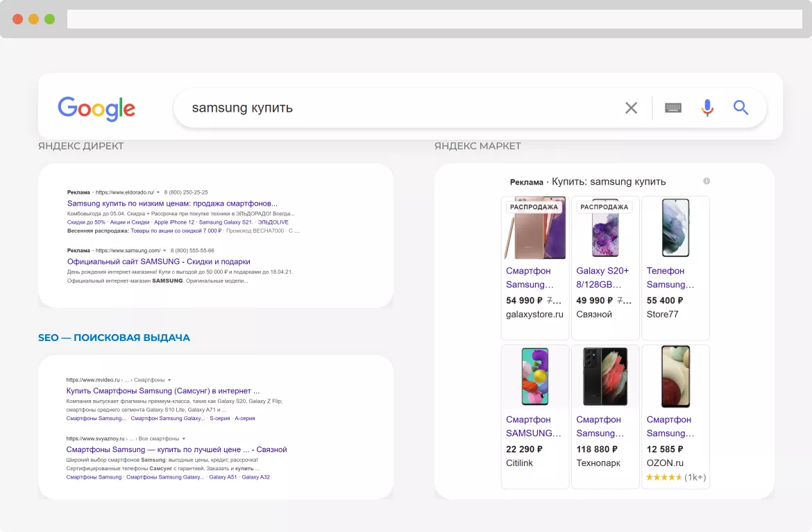
Task: Open Eldorado ad headline link
Action: tap(172, 203)
